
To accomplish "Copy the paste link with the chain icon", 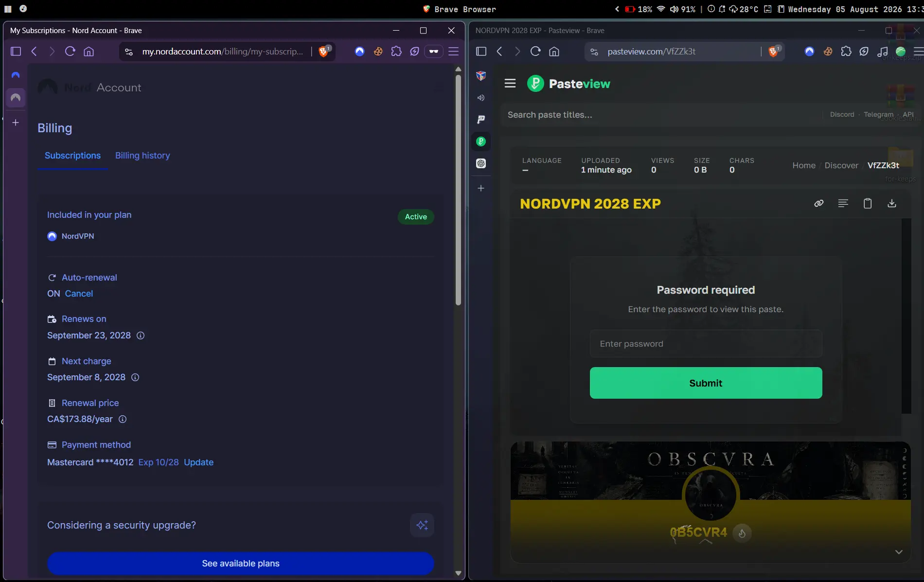I will pos(819,203).
